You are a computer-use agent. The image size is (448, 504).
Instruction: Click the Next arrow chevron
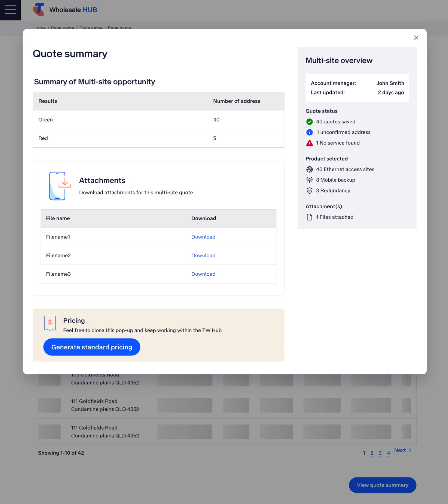[x=410, y=450]
